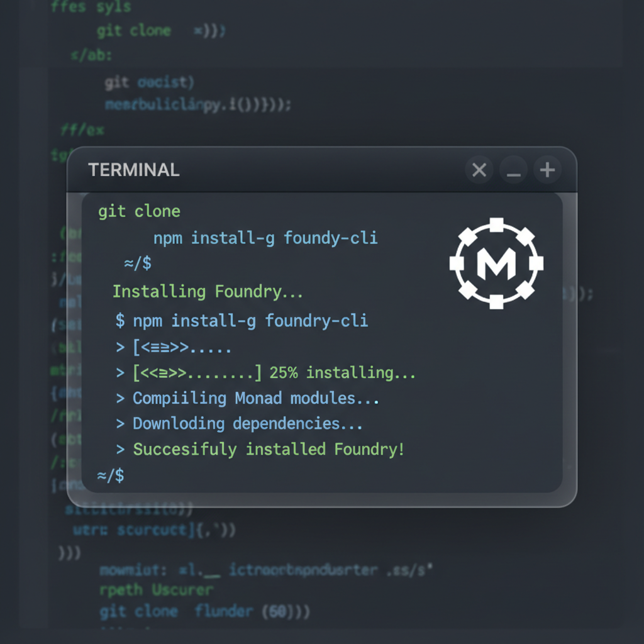This screenshot has height=644, width=644.
Task: Click the minimize dash icon
Action: [513, 170]
